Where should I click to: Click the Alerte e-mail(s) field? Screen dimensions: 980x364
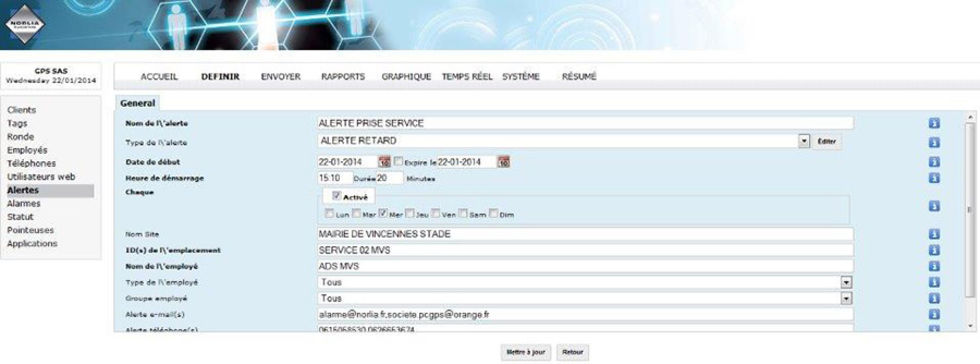[585, 315]
